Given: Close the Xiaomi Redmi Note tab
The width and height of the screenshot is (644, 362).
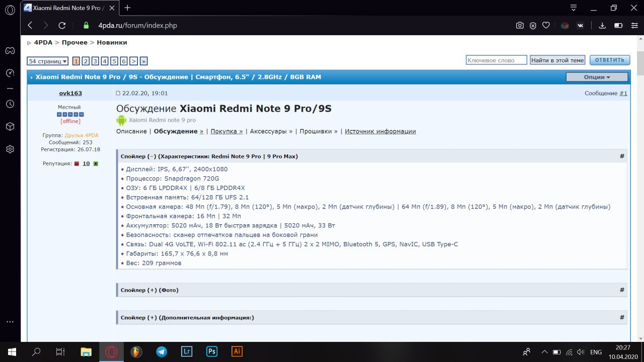Looking at the screenshot, I should point(112,8).
